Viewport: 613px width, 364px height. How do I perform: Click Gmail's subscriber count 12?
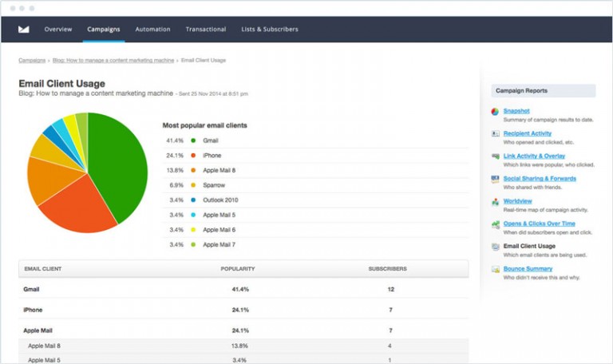tap(391, 289)
